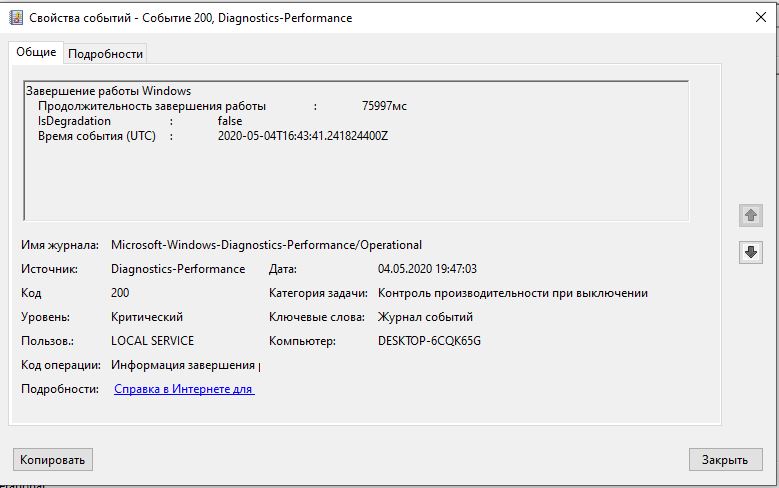779x488 pixels.
Task: Switch to the Общие tab
Action: 36,53
